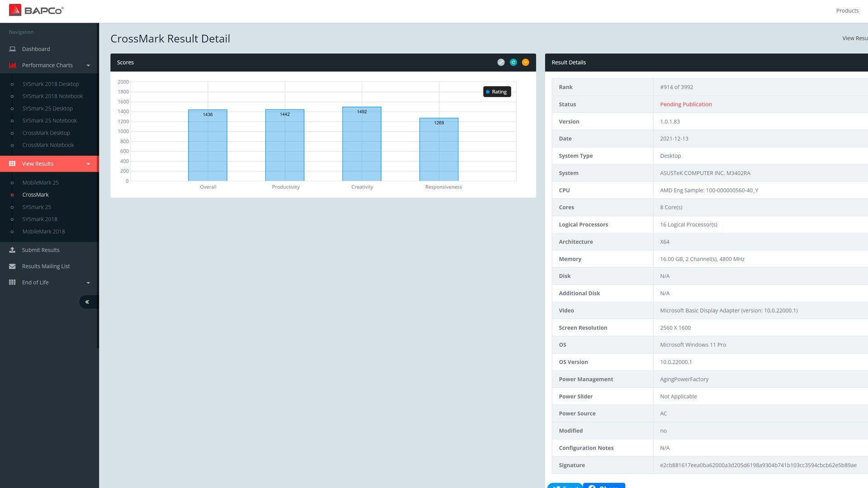Click the Overall score bar 1436
Viewport: 868px width, 488px height.
[x=208, y=145]
